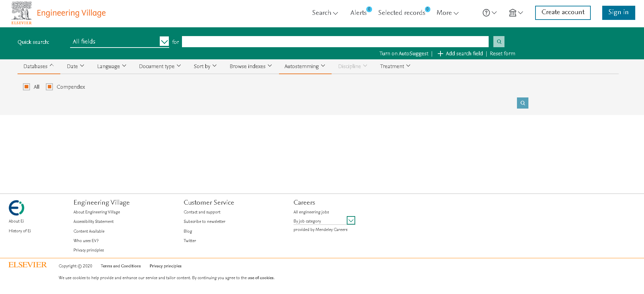The image size is (644, 294).
Task: Open Who uses EV? link
Action: tap(86, 241)
